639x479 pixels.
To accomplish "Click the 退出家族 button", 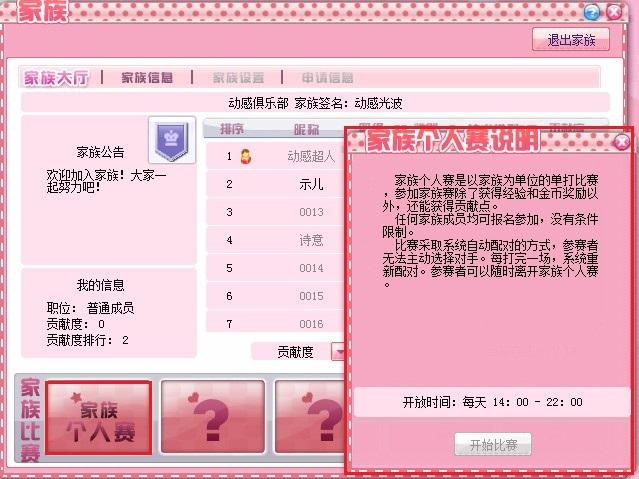I will [571, 40].
